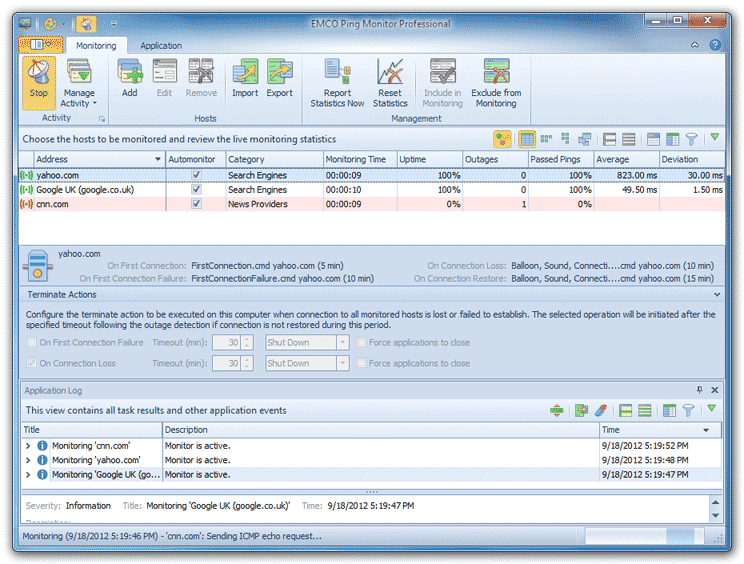Click the column chooser icon in hosts toolbar
744x564 pixels.
tap(672, 139)
